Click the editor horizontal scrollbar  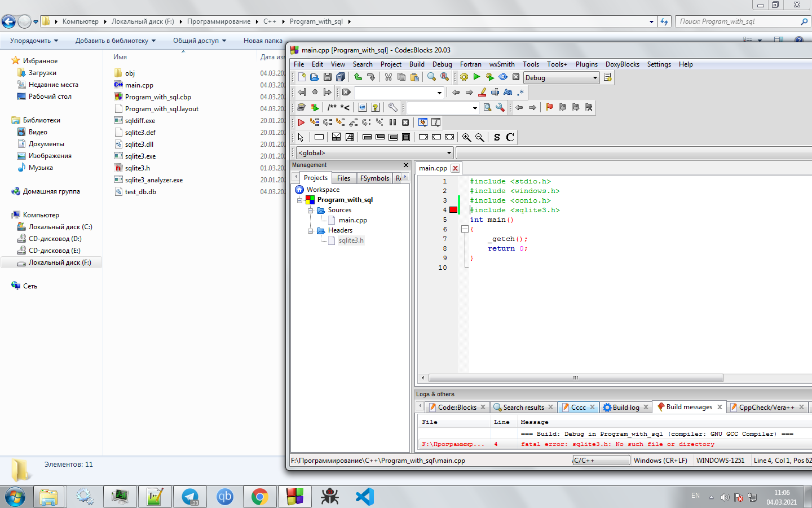(575, 378)
